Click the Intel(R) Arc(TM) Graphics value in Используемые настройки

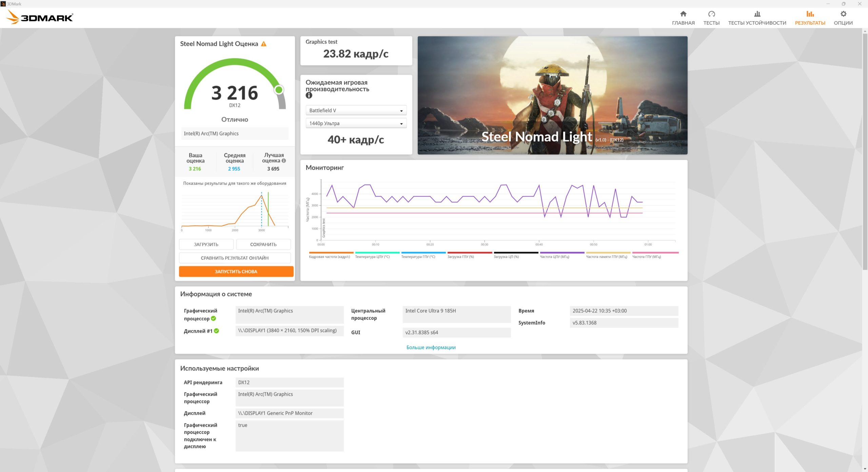click(x=290, y=398)
